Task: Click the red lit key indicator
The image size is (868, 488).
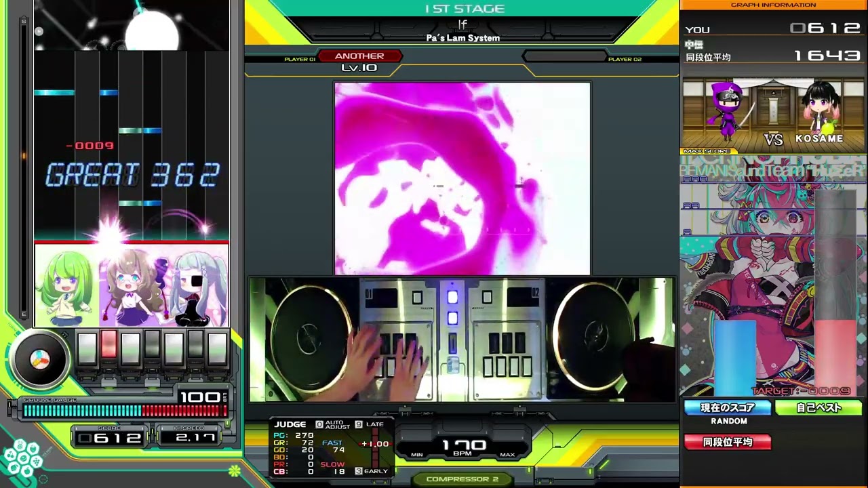Action: coord(108,346)
